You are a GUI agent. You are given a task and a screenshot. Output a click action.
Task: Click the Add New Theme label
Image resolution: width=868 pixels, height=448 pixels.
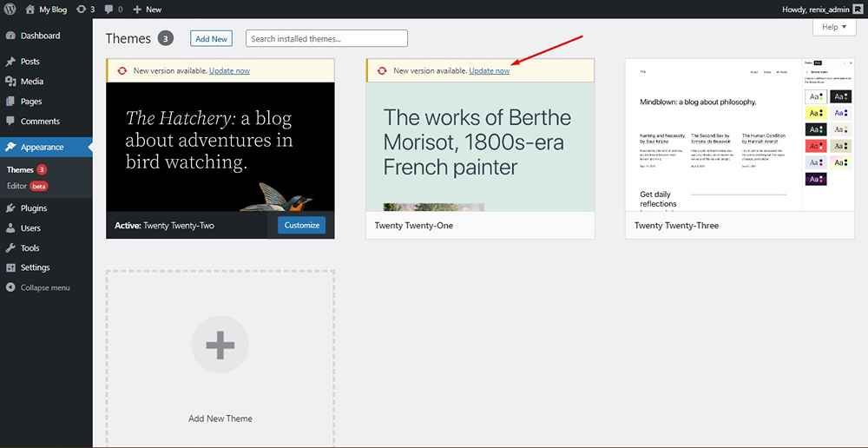[x=220, y=418]
